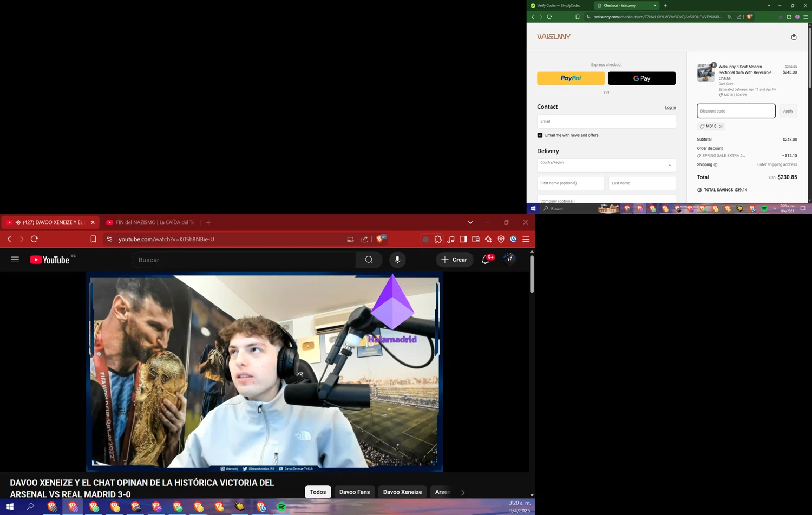
Task: Toggle the browser sidebar panel icon
Action: pos(463,239)
